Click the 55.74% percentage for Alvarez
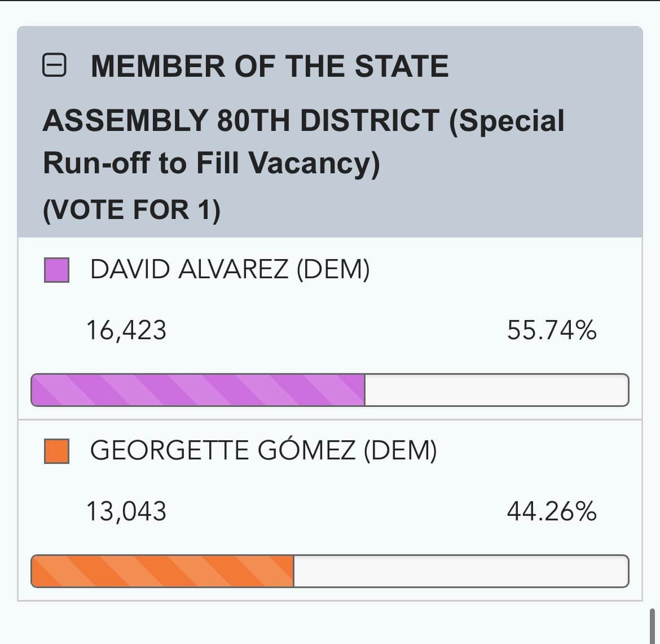This screenshot has width=660, height=644. pyautogui.click(x=551, y=330)
